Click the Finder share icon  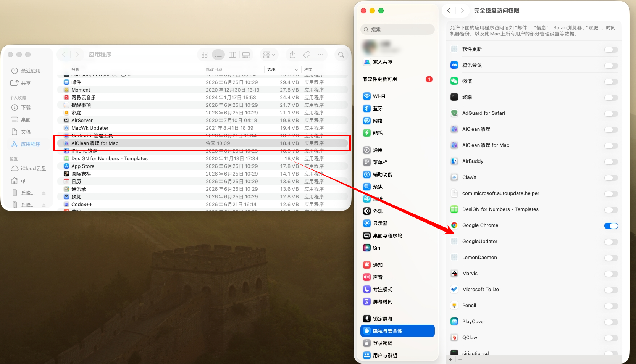point(292,55)
